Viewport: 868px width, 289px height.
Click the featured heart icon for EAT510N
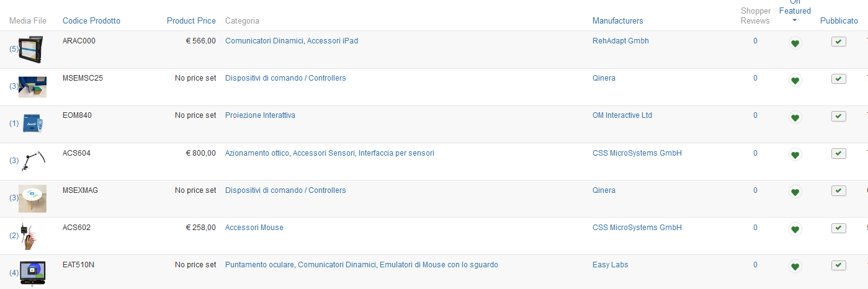point(795,267)
